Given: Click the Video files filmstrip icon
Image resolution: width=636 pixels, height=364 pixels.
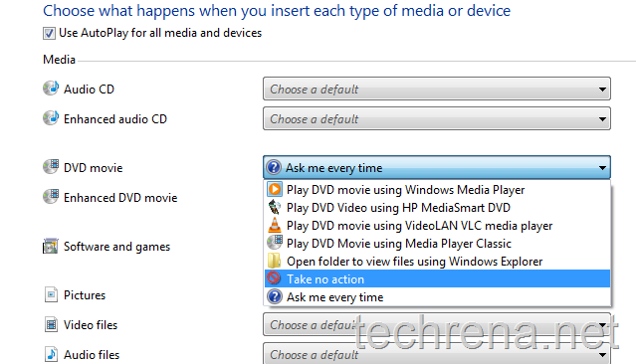Looking at the screenshot, I should click(x=51, y=324).
